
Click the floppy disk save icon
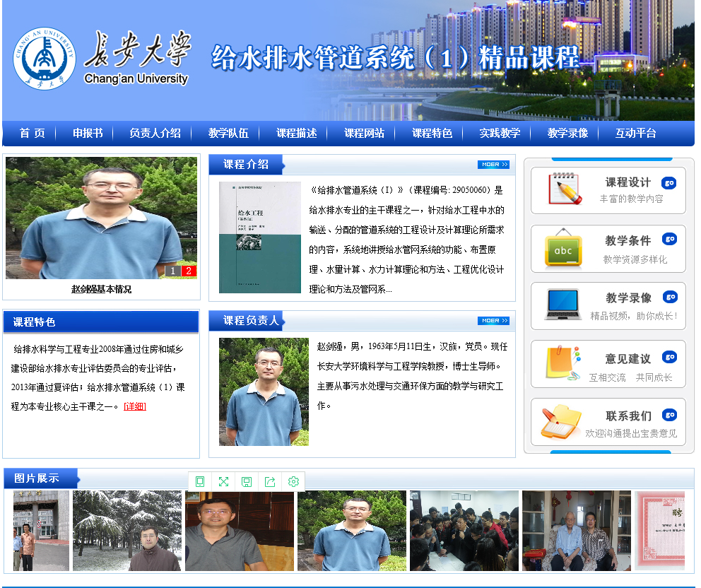pyautogui.click(x=247, y=481)
